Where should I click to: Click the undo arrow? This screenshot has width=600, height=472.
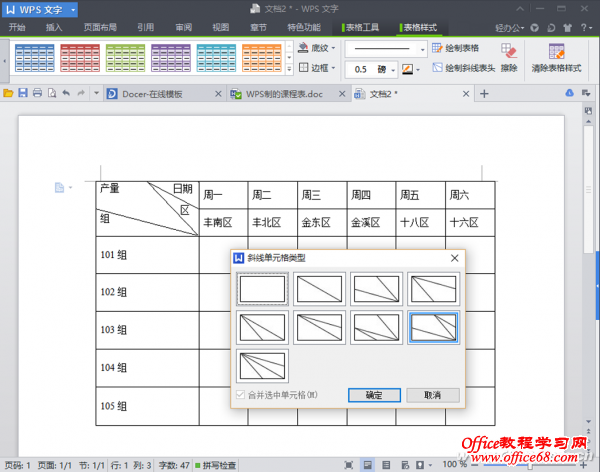[66, 93]
